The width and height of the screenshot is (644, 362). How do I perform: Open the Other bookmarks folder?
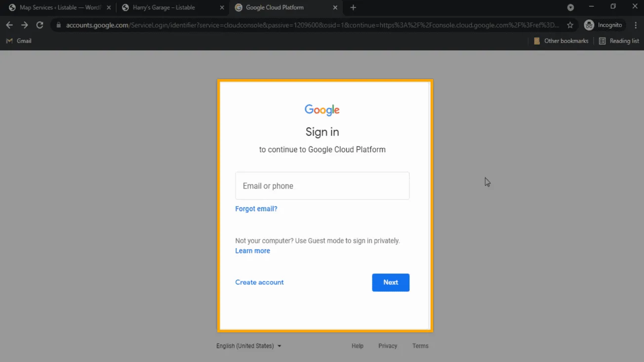[x=561, y=41]
